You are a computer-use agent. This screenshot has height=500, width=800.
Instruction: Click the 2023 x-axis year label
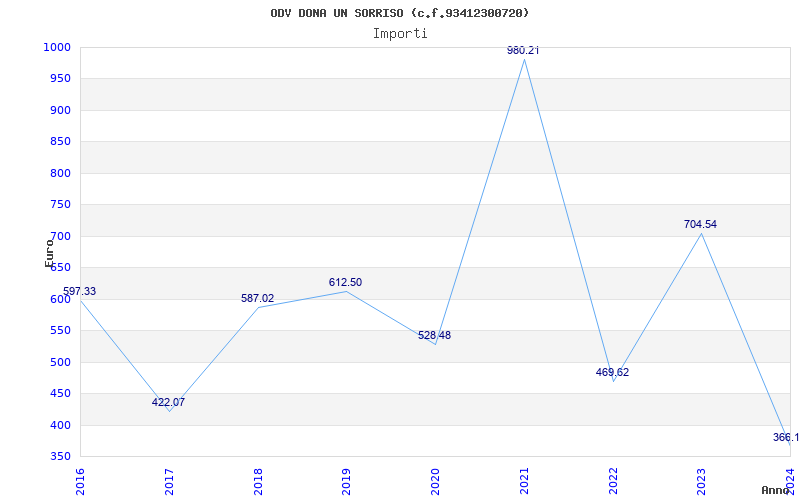point(702,481)
